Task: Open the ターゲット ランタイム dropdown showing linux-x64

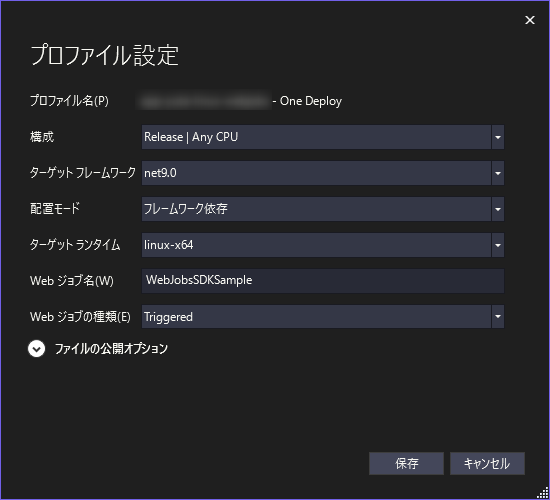Action: pos(323,245)
